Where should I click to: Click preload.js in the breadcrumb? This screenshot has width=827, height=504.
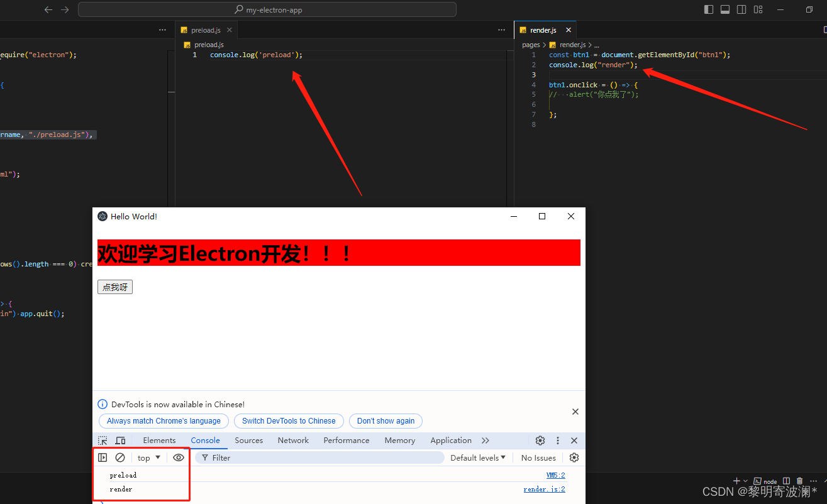point(208,45)
